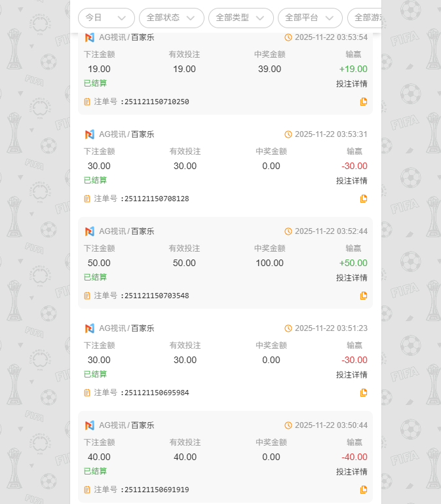The width and height of the screenshot is (441, 504).
Task: Click the clipboard icon beside order 251121150695984
Action: click(x=87, y=393)
